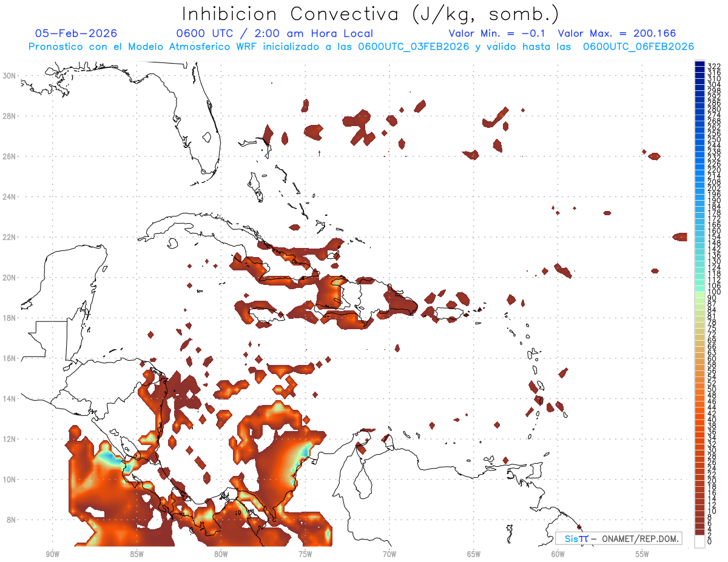Click the '90W' longitude label
This screenshot has width=728, height=562.
coord(53,554)
